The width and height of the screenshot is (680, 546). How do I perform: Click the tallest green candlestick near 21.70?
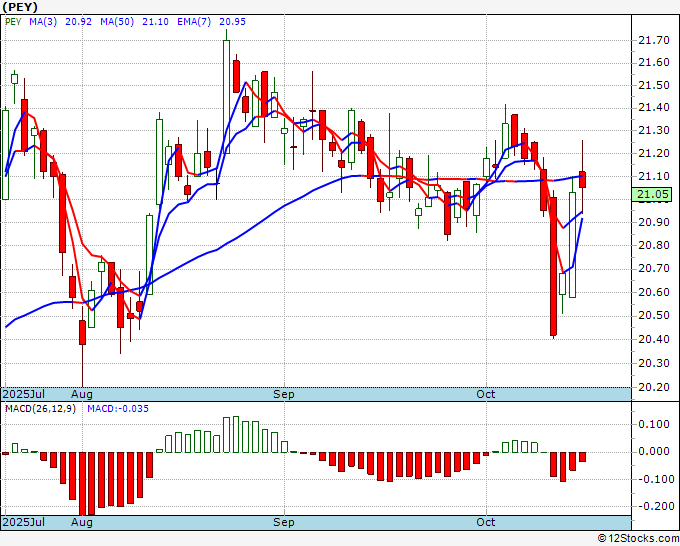(x=226, y=97)
